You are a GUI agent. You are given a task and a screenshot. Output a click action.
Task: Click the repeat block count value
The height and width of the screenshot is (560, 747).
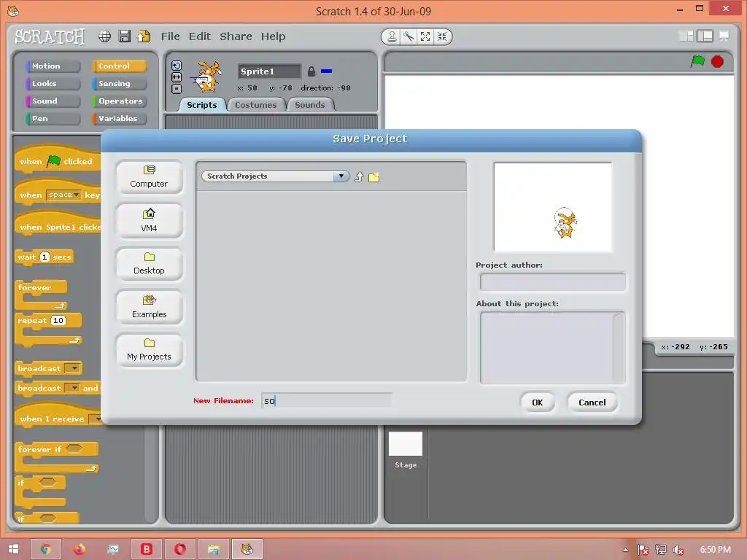pyautogui.click(x=58, y=321)
